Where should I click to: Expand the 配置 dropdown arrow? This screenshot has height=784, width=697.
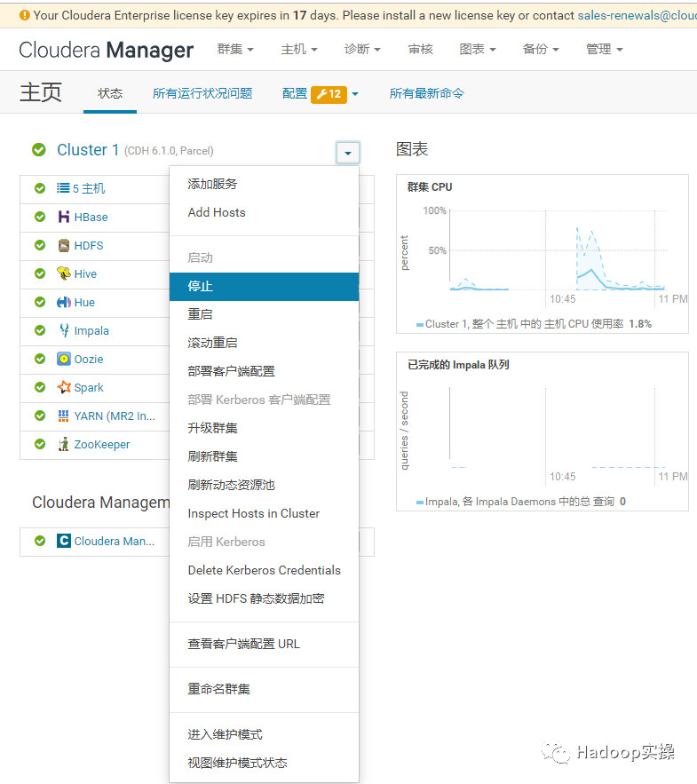click(355, 94)
